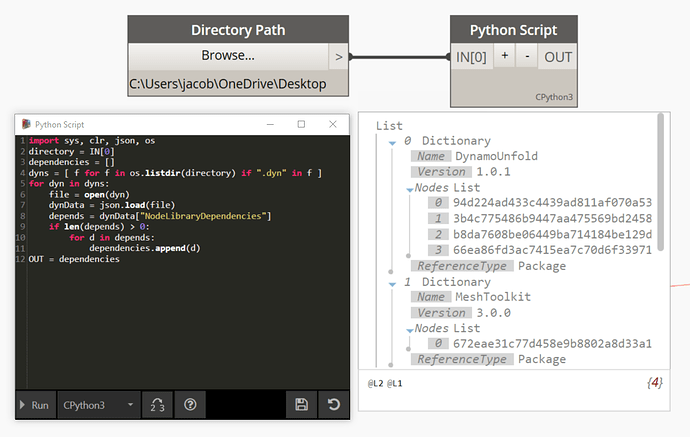Screen dimensions: 690x437
Task: Click the ReferenceType key under MeshToolkit
Action: point(462,359)
